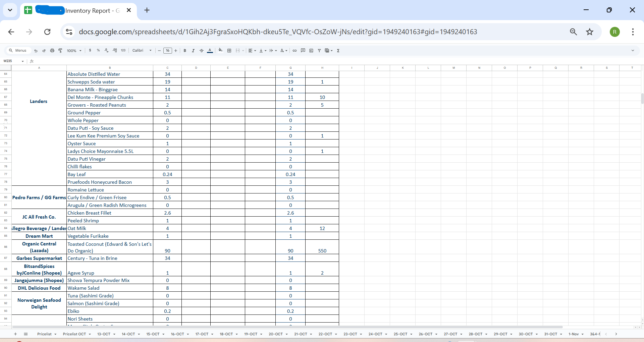Open the Name box dropdown arrow
This screenshot has height=342, width=644.
[23, 61]
